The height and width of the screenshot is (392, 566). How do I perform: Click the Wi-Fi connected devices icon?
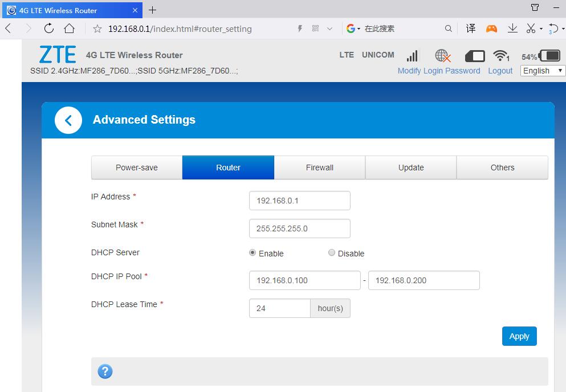(500, 55)
